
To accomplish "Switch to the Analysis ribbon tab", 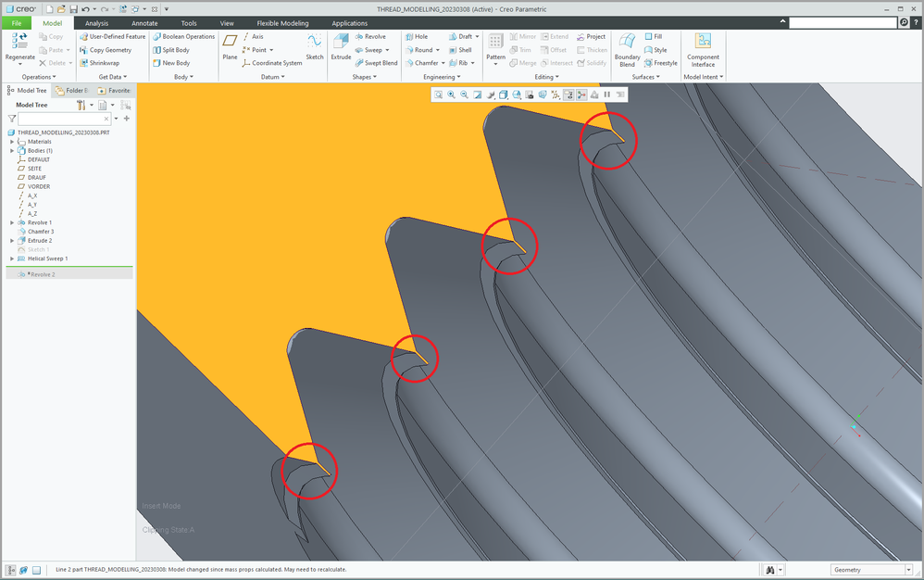I will click(x=96, y=23).
